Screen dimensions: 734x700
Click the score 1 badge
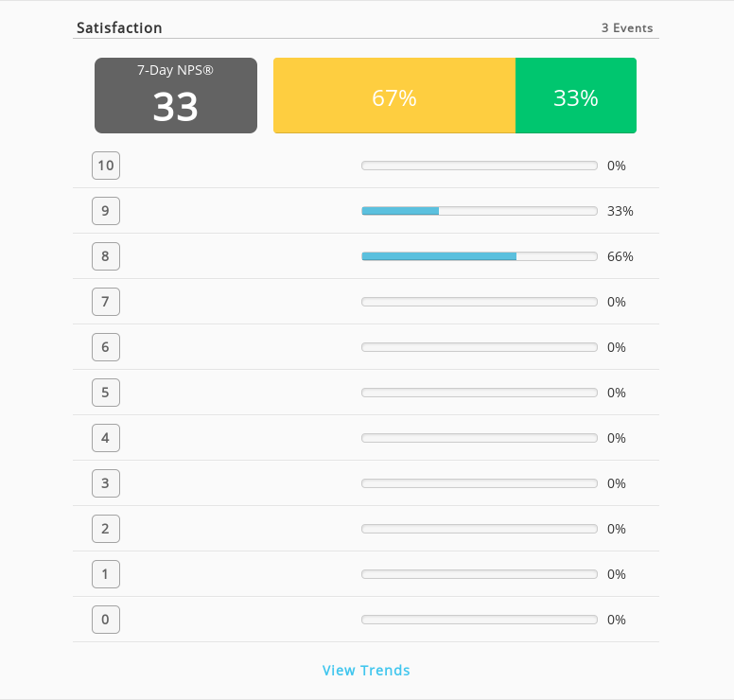point(106,574)
